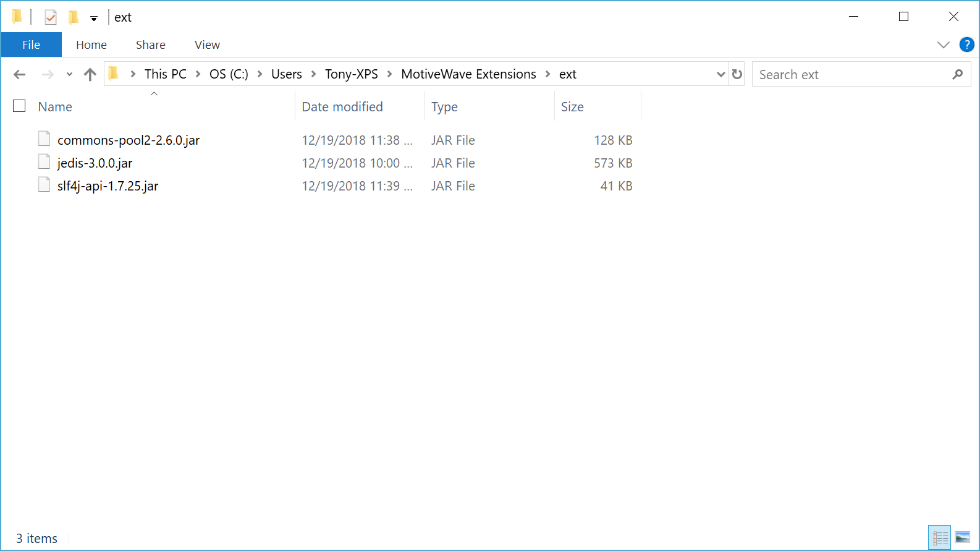Click the Up directory arrow
This screenshot has height=551, width=980.
click(90, 75)
